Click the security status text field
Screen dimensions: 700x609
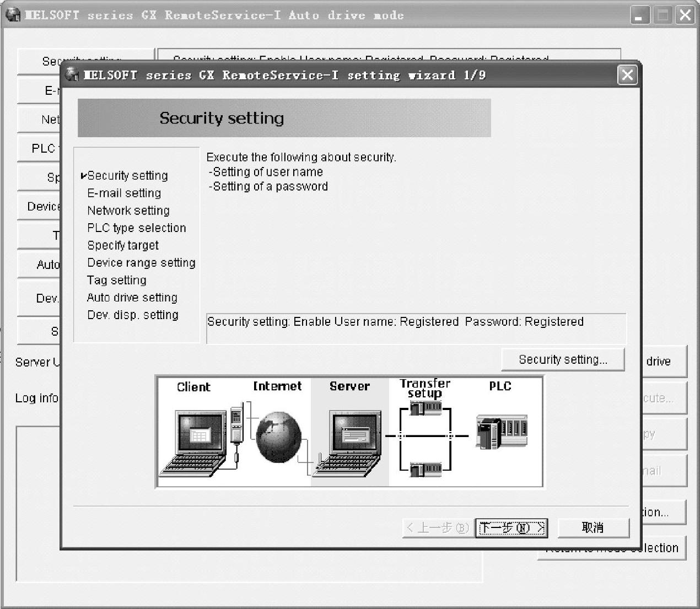pos(416,328)
